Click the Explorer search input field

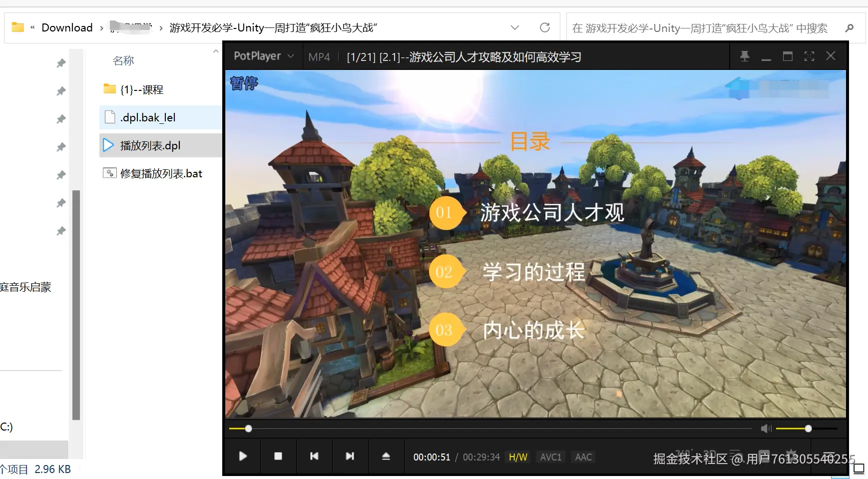(700, 28)
